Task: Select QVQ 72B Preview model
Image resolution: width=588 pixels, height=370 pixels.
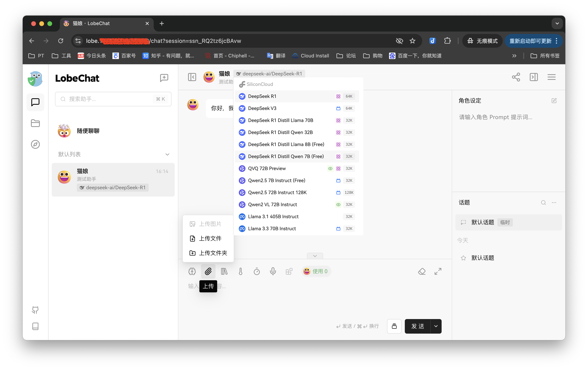Action: [x=297, y=168]
